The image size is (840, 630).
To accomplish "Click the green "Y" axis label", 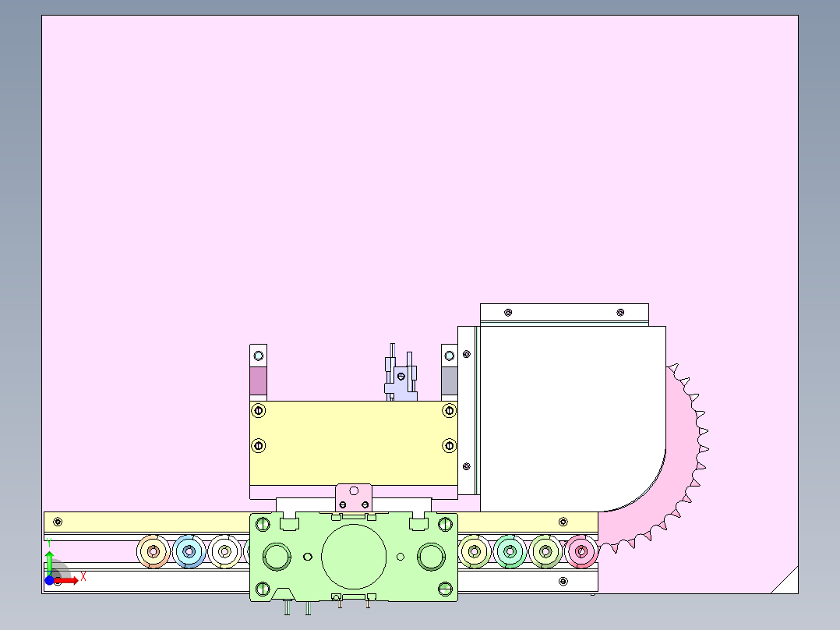I will click(49, 543).
